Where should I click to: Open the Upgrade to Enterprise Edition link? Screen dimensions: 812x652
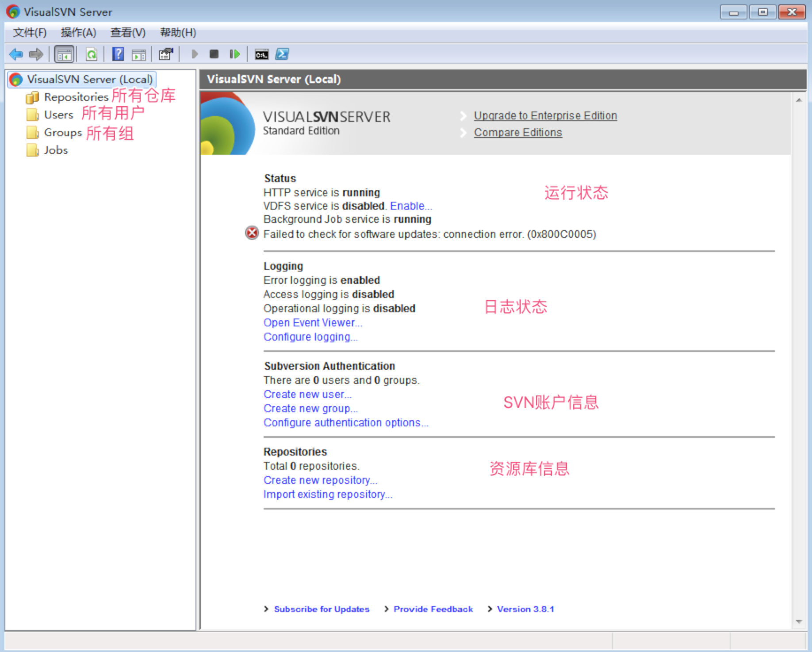coord(545,115)
